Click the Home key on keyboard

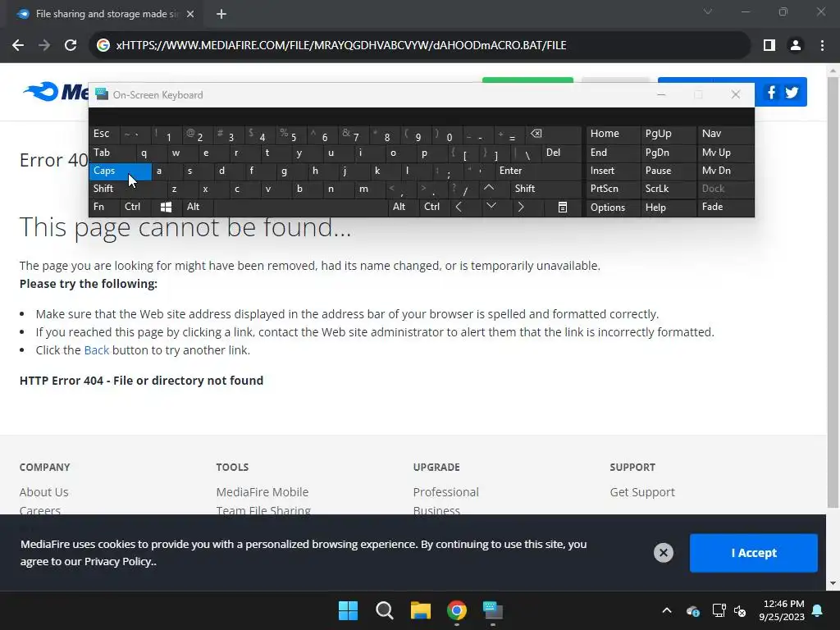pyautogui.click(x=613, y=134)
